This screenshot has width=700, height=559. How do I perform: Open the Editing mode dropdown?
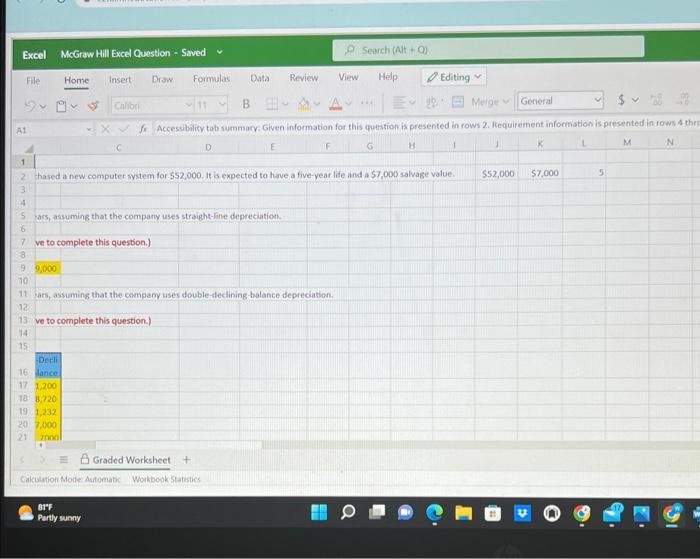pyautogui.click(x=454, y=77)
